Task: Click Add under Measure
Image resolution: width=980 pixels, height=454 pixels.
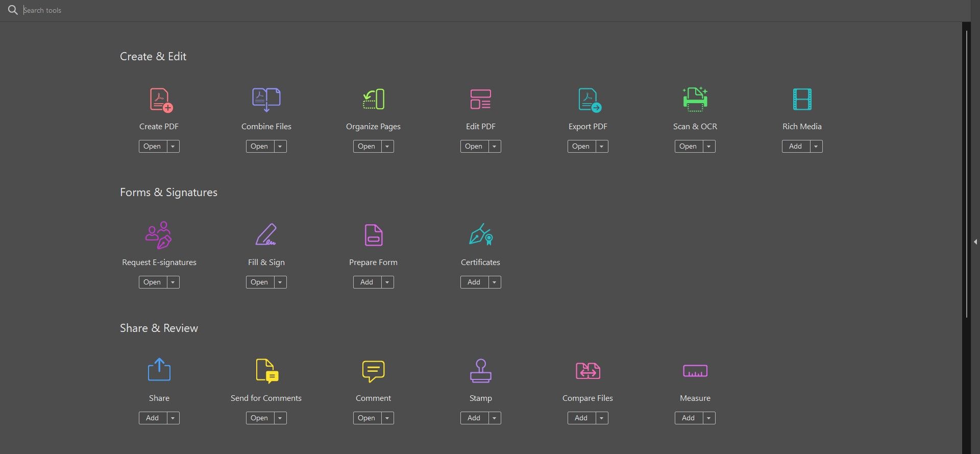Action: (689, 418)
